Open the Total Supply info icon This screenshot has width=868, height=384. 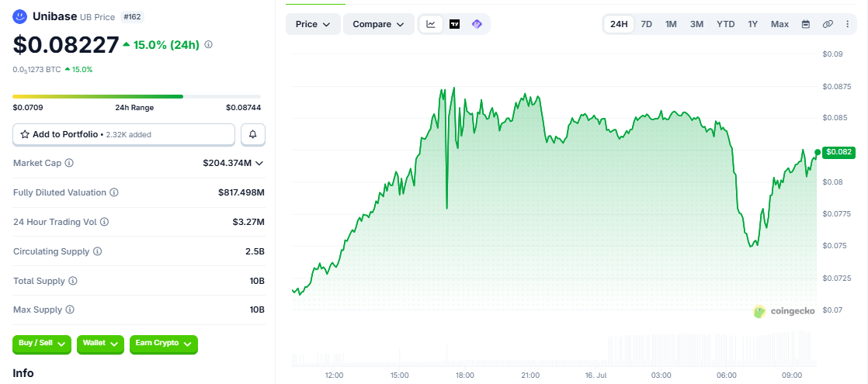(x=73, y=281)
